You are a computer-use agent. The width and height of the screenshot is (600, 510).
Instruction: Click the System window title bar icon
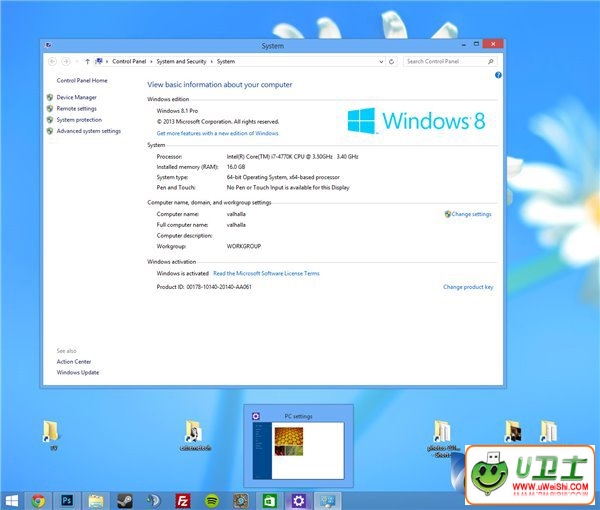point(48,45)
